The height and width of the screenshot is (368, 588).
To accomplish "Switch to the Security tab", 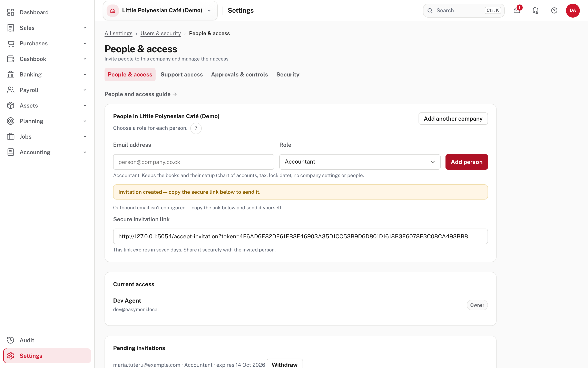I will pyautogui.click(x=288, y=74).
